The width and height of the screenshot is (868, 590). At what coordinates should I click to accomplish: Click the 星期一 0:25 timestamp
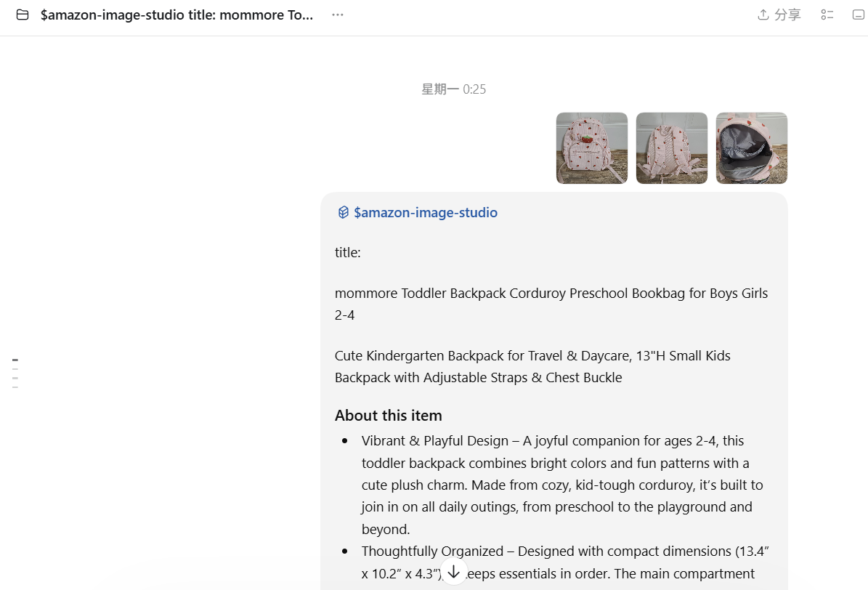(x=453, y=89)
